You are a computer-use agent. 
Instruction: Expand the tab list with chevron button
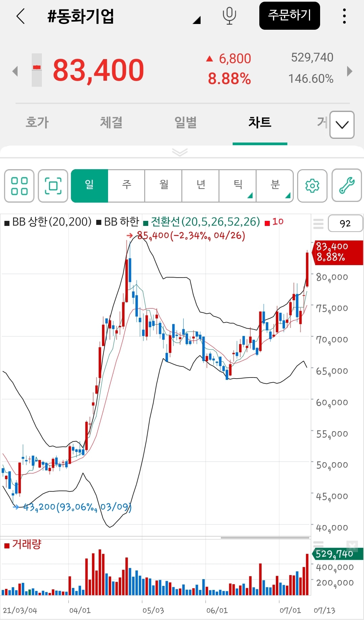[342, 125]
